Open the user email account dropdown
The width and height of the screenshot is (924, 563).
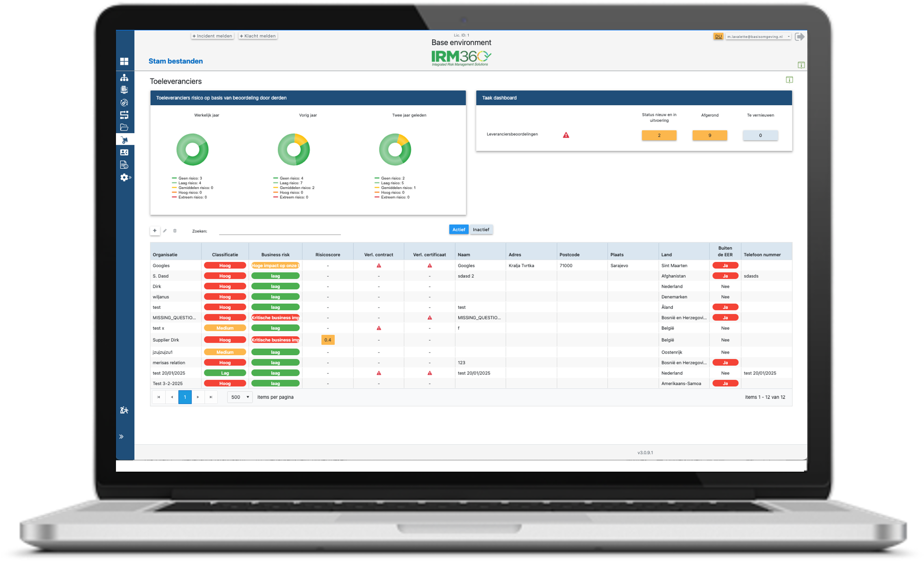[x=758, y=37]
